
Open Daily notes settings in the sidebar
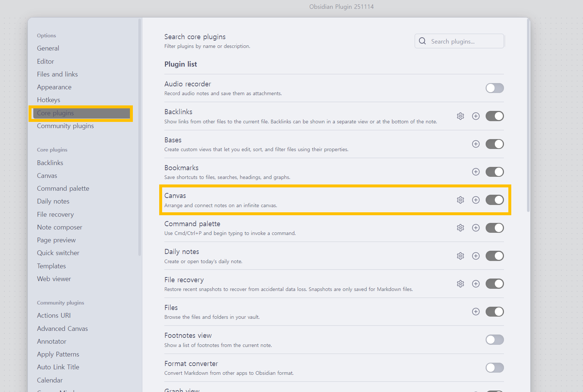click(x=53, y=201)
